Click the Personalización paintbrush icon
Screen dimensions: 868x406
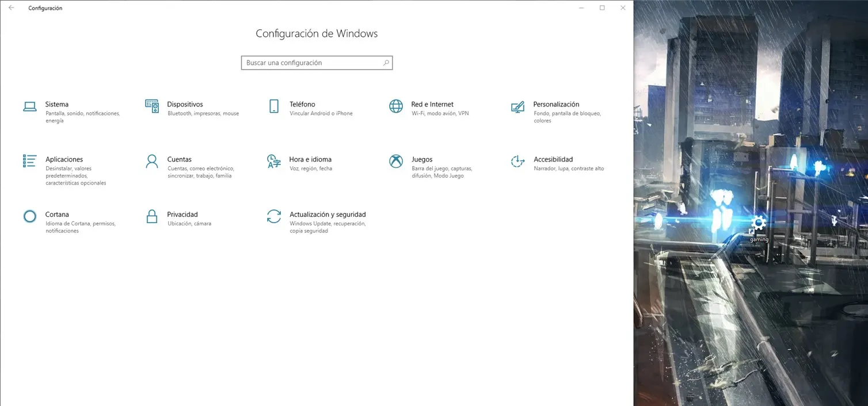(x=517, y=107)
